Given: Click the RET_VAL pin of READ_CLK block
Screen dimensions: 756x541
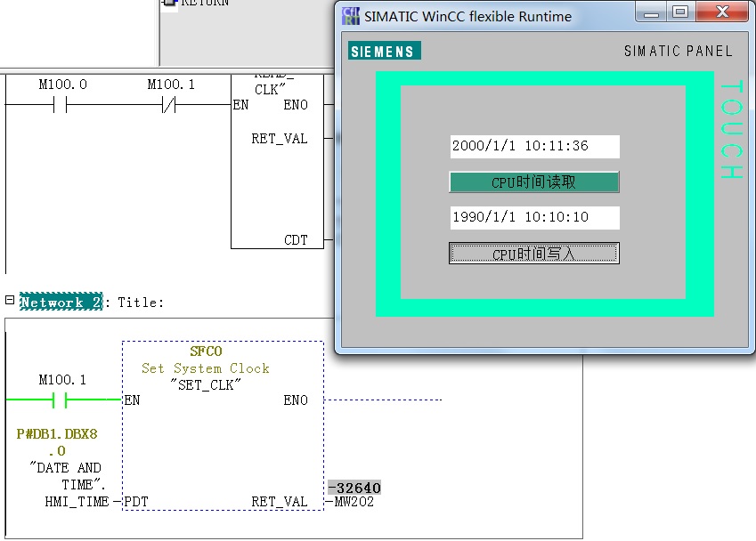Looking at the screenshot, I should 280,139.
